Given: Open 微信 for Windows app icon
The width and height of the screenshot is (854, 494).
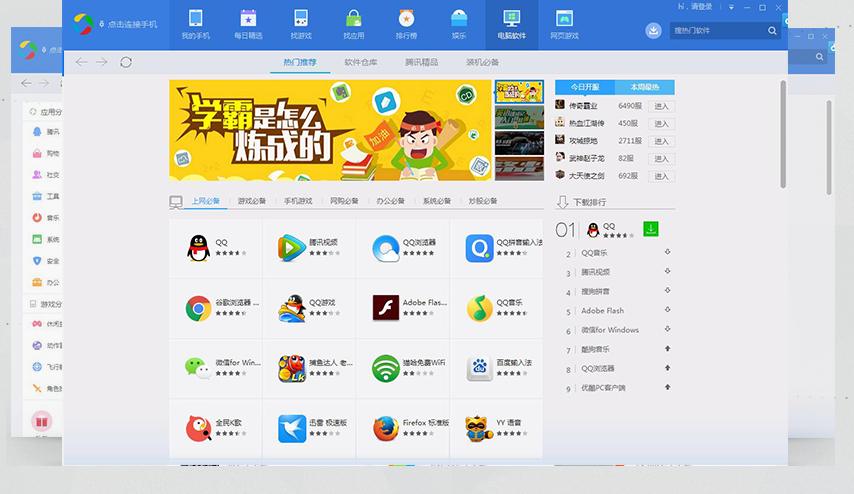Looking at the screenshot, I should click(x=198, y=368).
